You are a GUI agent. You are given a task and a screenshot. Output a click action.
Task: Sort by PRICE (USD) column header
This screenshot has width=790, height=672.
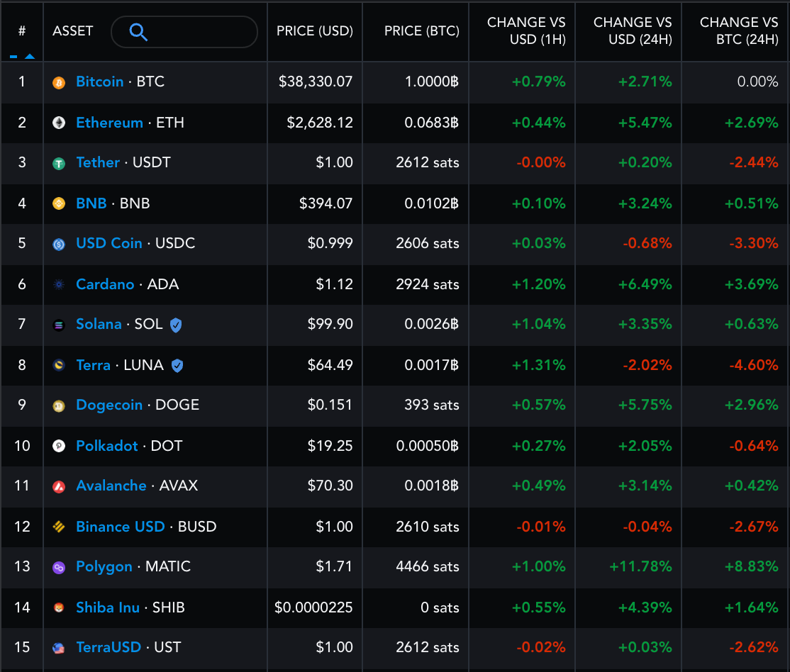coord(314,31)
